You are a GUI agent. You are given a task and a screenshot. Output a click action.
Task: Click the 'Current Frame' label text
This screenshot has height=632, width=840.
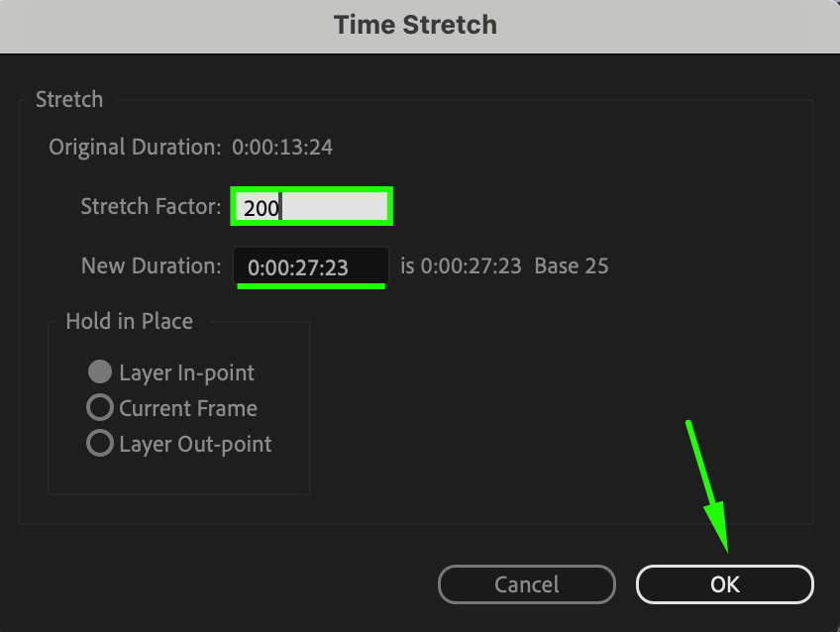point(188,409)
